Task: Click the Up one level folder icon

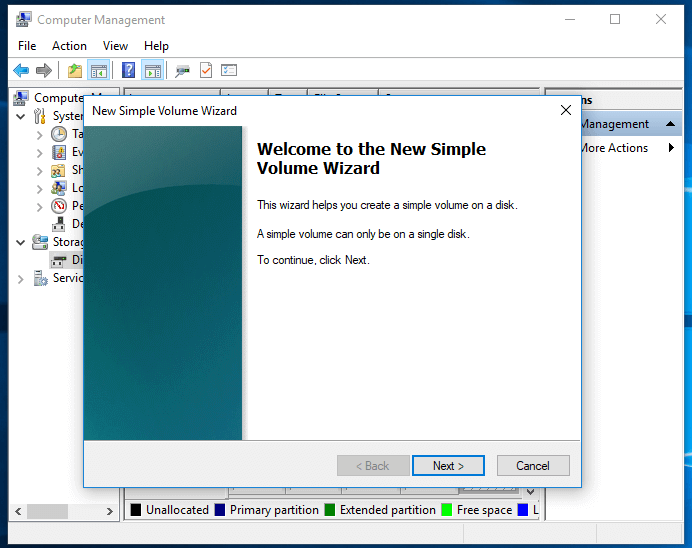Action: coord(75,70)
